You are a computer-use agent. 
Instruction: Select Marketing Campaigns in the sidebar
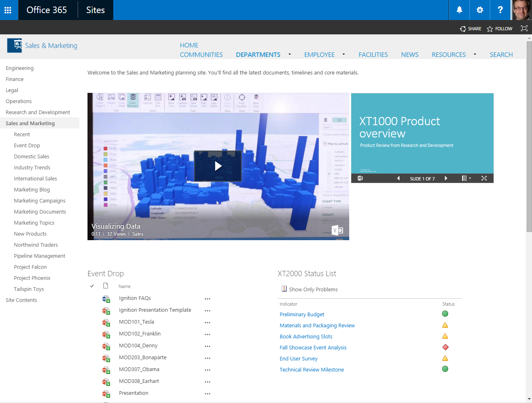[x=40, y=201]
